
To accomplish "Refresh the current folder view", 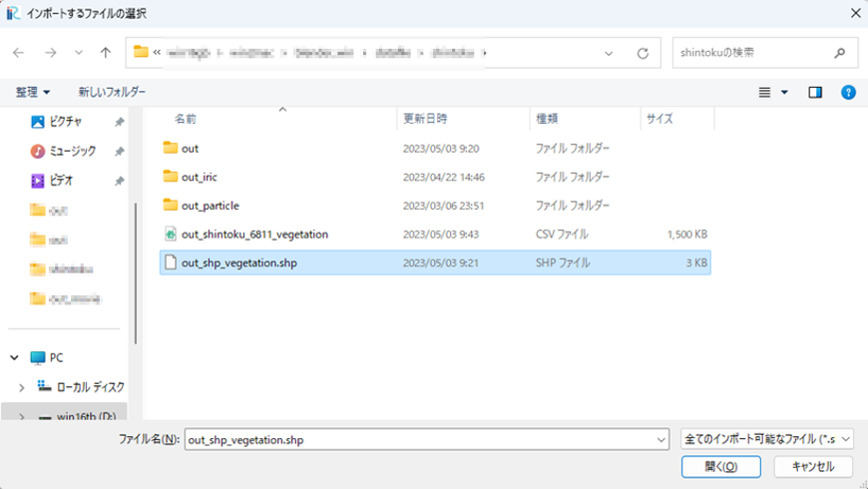I will pos(643,53).
